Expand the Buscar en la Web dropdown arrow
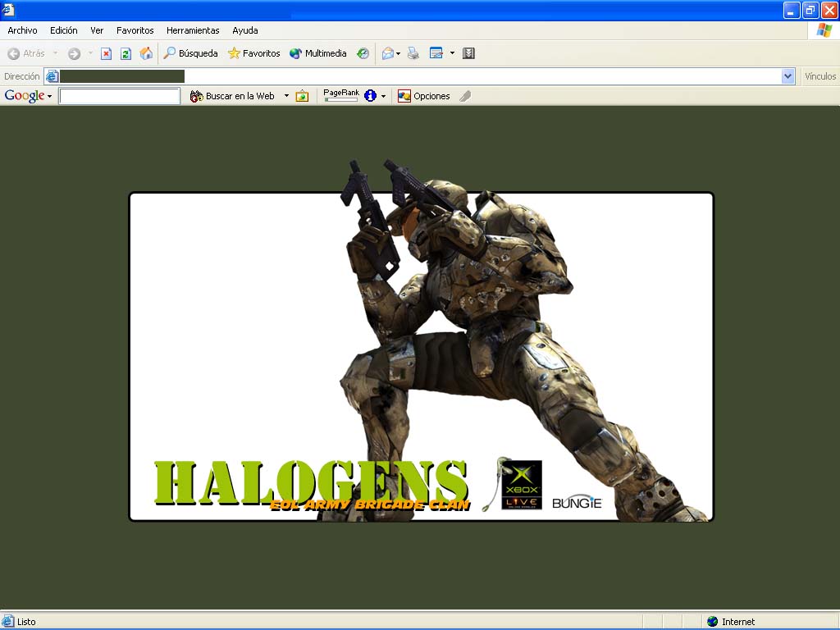Viewport: 840px width, 630px height. (286, 96)
